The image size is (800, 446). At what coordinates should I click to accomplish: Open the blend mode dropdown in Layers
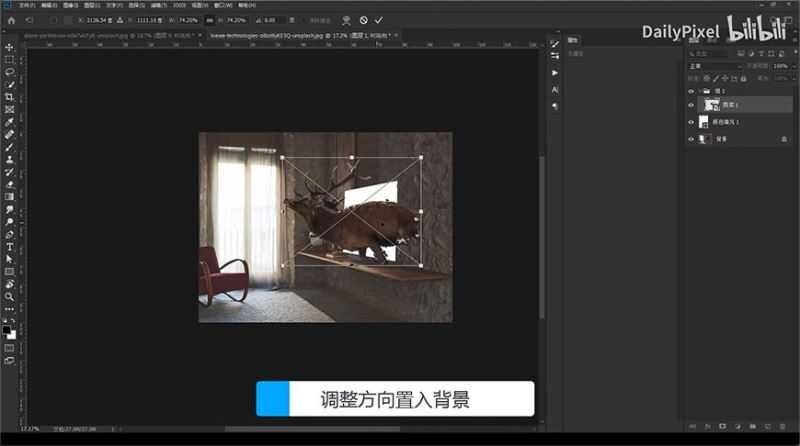click(x=714, y=66)
